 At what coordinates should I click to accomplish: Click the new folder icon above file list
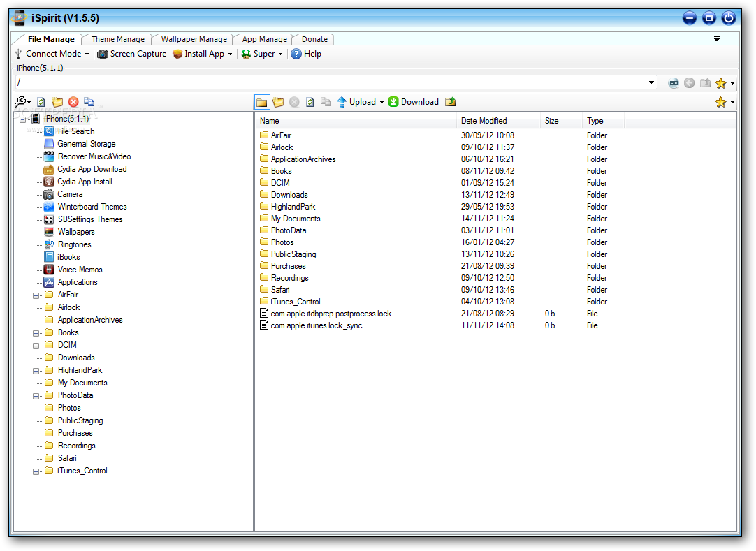(278, 102)
